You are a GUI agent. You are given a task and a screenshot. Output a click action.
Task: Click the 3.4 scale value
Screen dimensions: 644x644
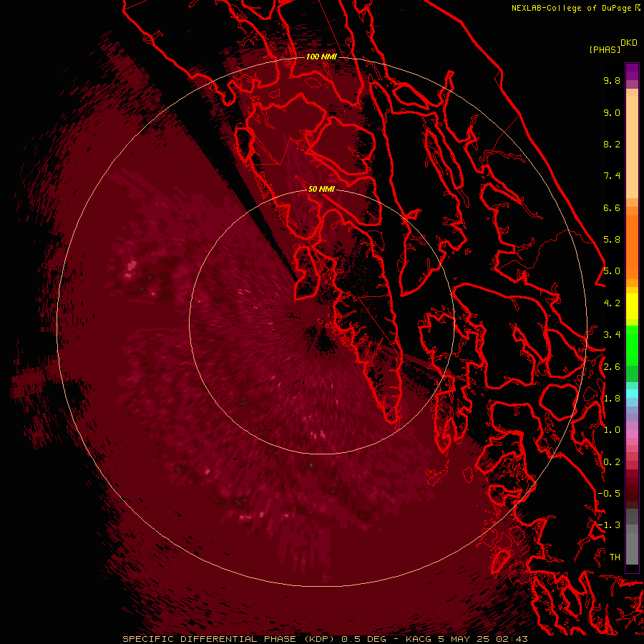(x=612, y=335)
